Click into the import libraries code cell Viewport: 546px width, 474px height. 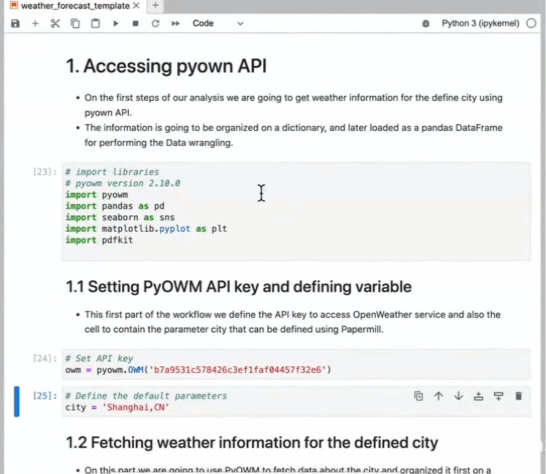(x=296, y=211)
